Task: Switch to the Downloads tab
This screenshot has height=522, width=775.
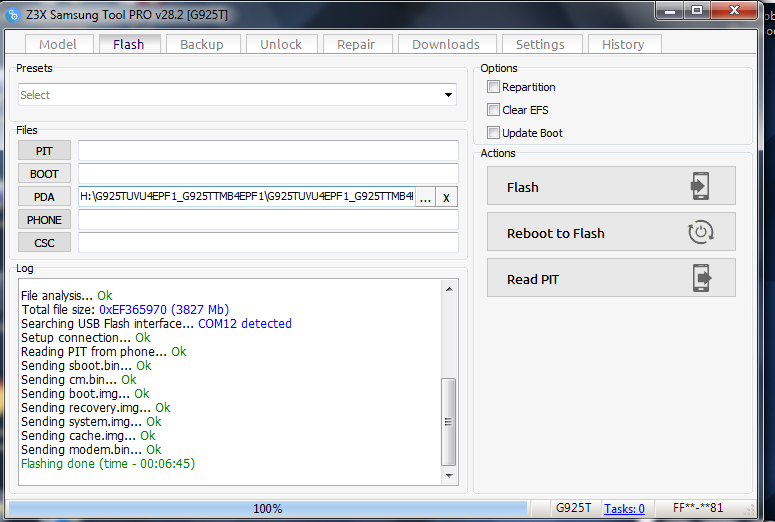Action: point(447,44)
